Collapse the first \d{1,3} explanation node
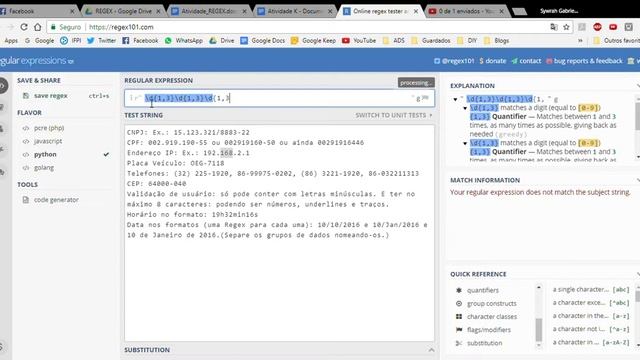The width and height of the screenshot is (640, 360). 465,108
